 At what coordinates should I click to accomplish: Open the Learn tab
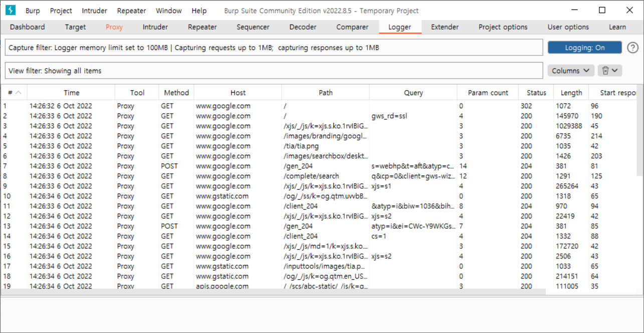617,27
